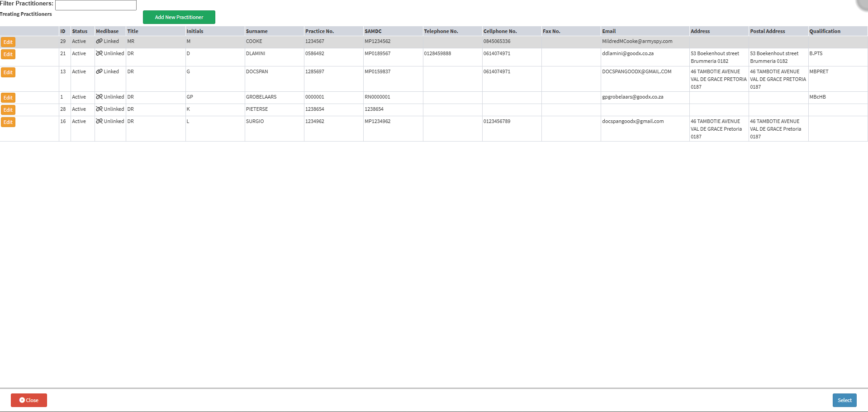The height and width of the screenshot is (412, 868).
Task: Edit the COOKE practitioner row
Action: pos(8,42)
